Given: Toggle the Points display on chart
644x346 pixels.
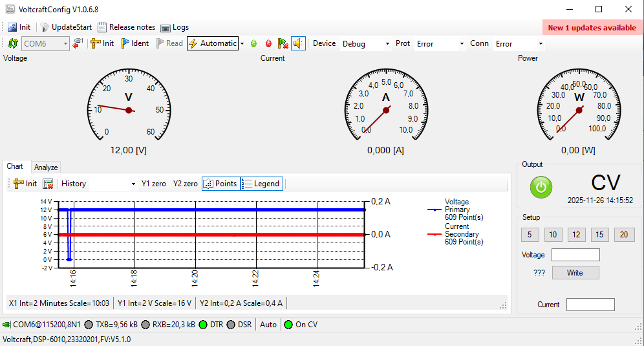Looking at the screenshot, I should tap(220, 184).
